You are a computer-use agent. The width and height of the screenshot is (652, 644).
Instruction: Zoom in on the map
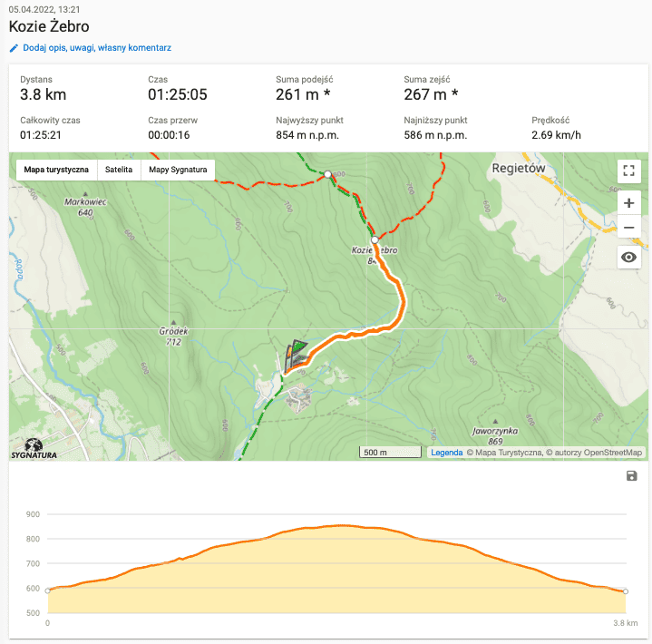point(628,202)
